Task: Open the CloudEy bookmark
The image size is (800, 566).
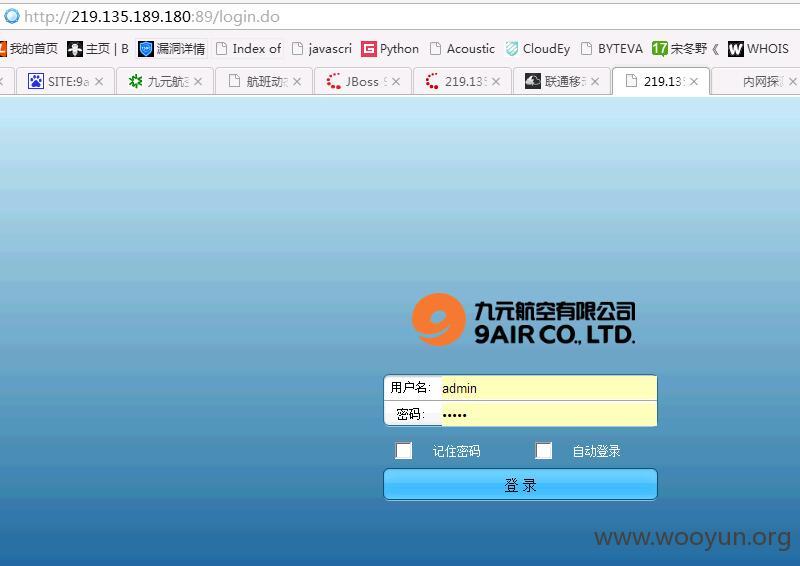Action: coord(538,48)
